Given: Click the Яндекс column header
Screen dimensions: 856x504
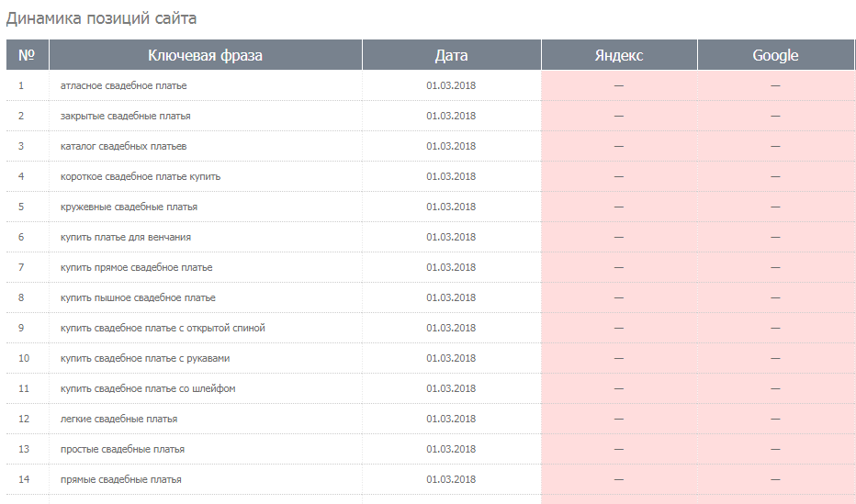Looking at the screenshot, I should (619, 55).
